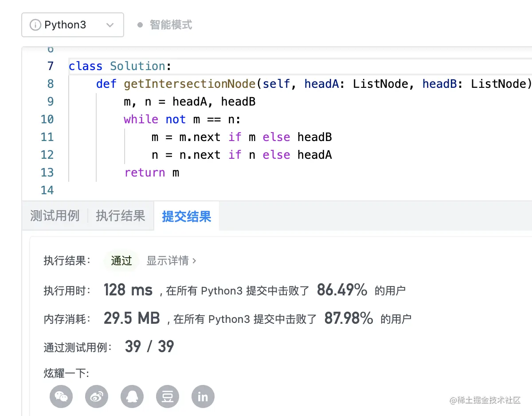This screenshot has width=532, height=416.
Task: Open the Python3 language dropdown
Action: point(73,25)
